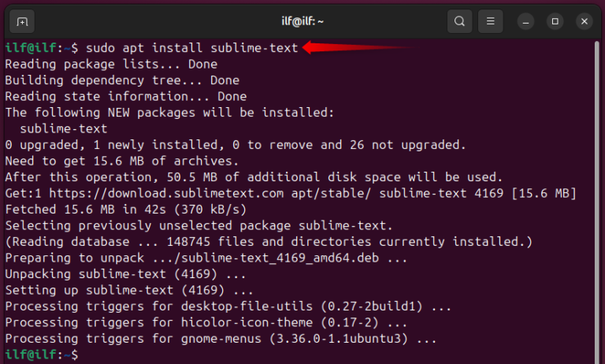The height and width of the screenshot is (364, 605).
Task: Minimize the terminal window
Action: click(x=525, y=21)
